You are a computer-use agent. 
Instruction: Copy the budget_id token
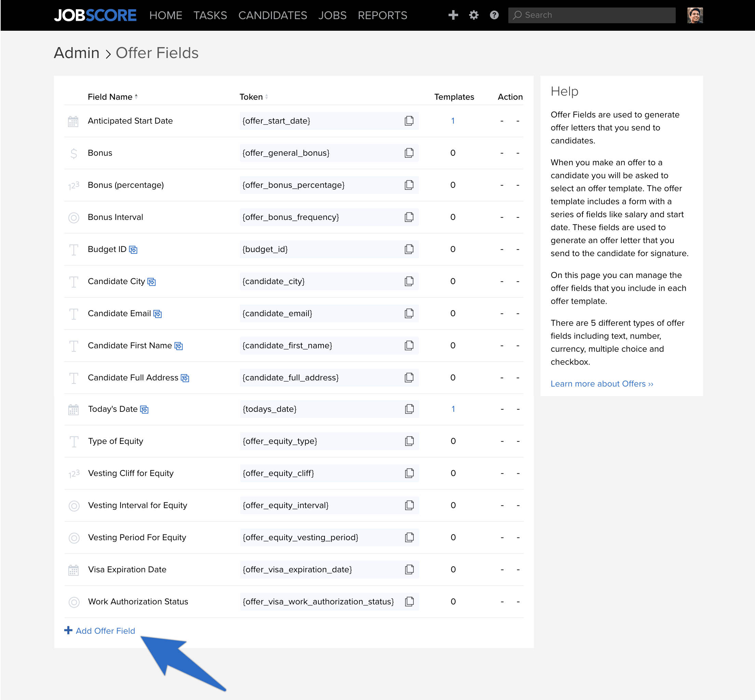click(x=409, y=249)
